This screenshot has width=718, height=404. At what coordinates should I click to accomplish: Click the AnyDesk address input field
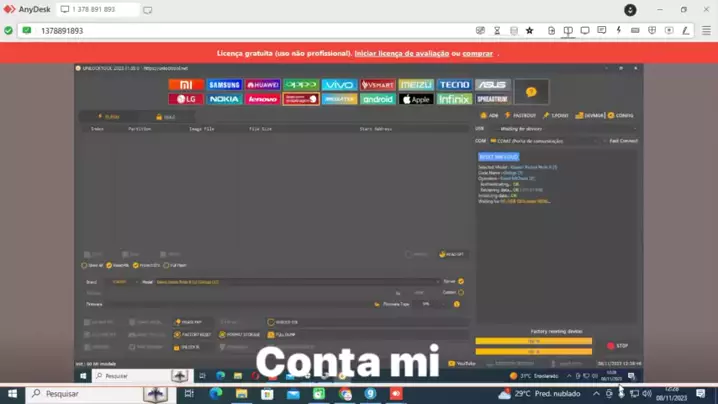250,31
